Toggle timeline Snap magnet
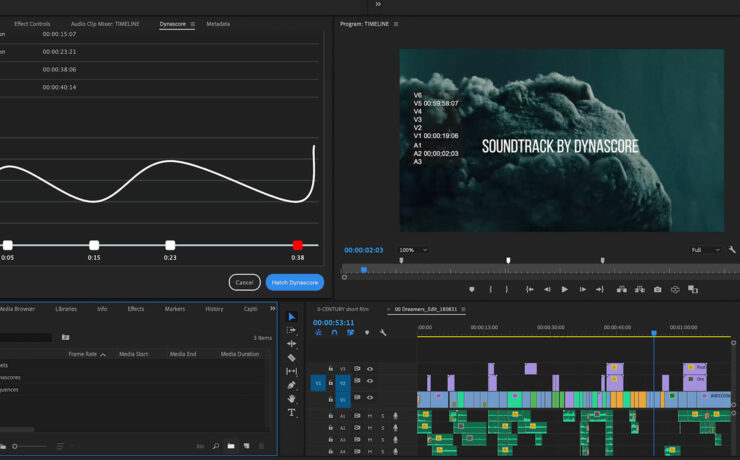The height and width of the screenshot is (460, 740). coord(334,333)
